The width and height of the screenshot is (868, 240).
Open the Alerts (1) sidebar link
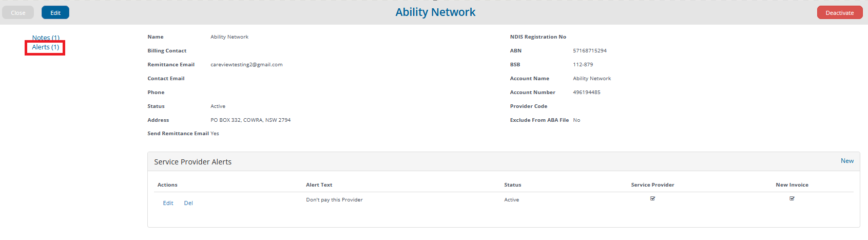pos(46,47)
